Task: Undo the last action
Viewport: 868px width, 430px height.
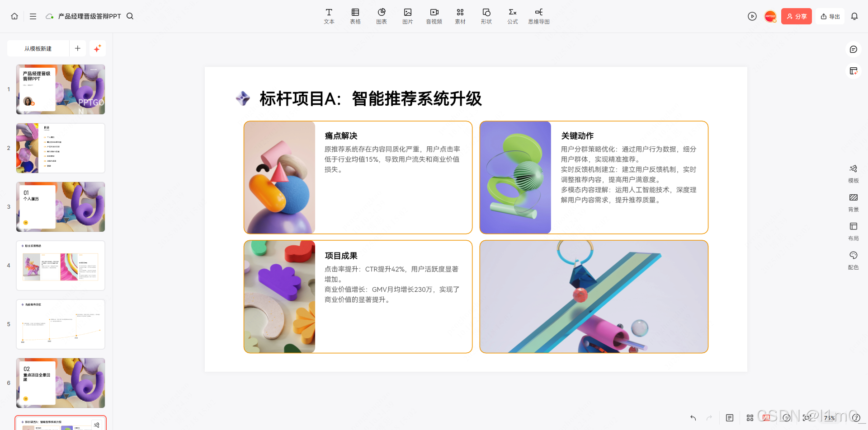Action: coord(693,418)
